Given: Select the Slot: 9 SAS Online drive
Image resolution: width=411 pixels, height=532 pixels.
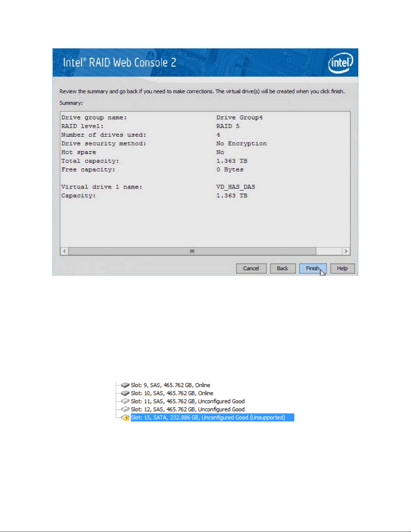Looking at the screenshot, I should (170, 385).
